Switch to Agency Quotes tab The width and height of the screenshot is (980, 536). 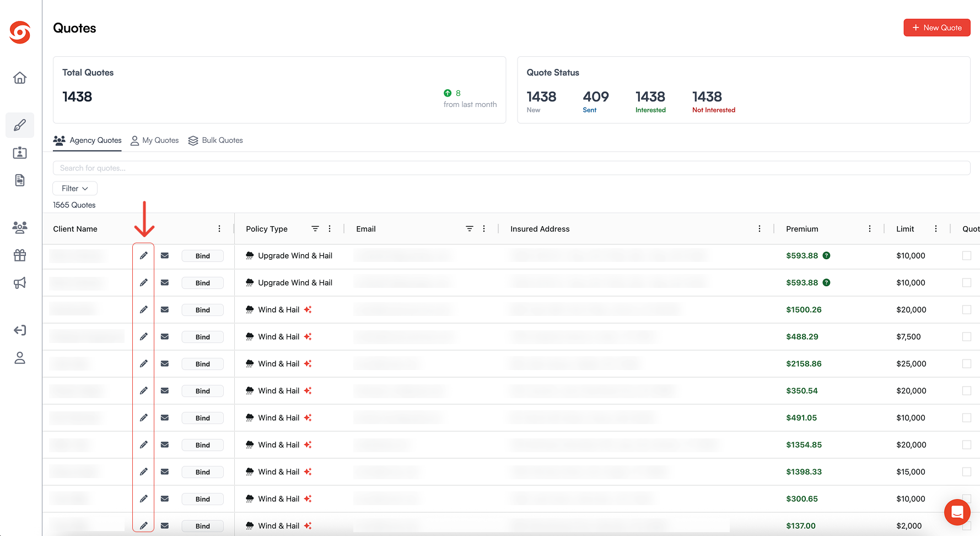click(x=87, y=140)
